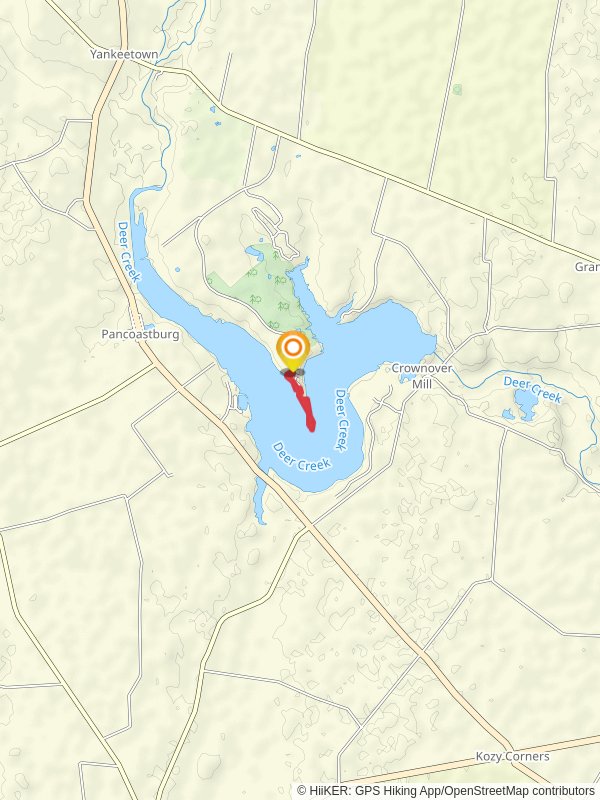
Task: Select the Pancoastburg place label
Action: [x=140, y=334]
